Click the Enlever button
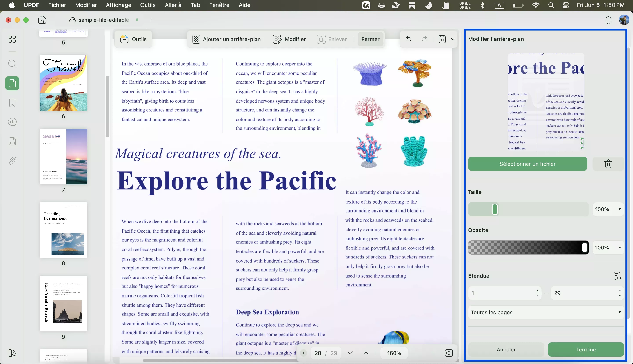Image resolution: width=633 pixels, height=364 pixels. 332,39
